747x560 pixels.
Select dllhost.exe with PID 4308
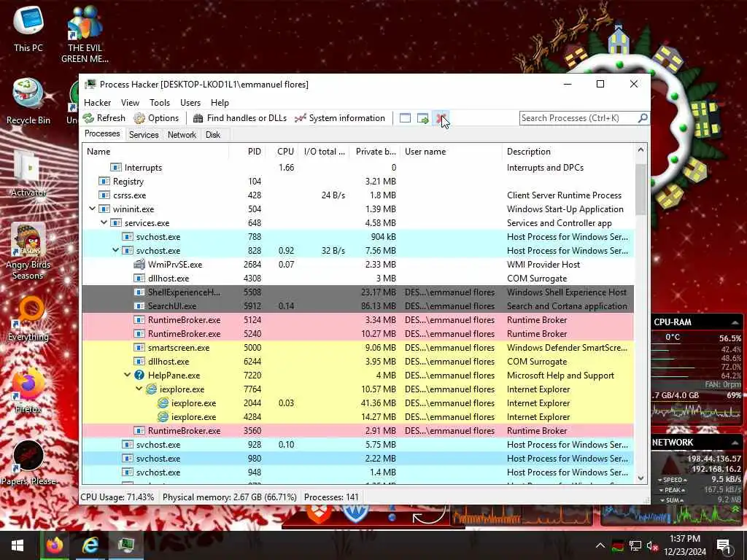[358, 278]
